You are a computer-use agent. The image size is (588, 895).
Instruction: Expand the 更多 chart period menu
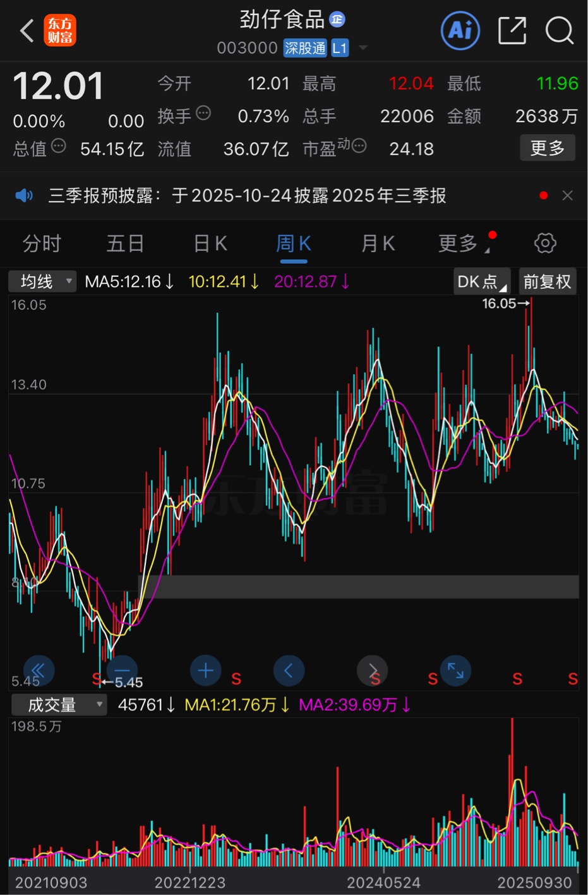[x=464, y=243]
